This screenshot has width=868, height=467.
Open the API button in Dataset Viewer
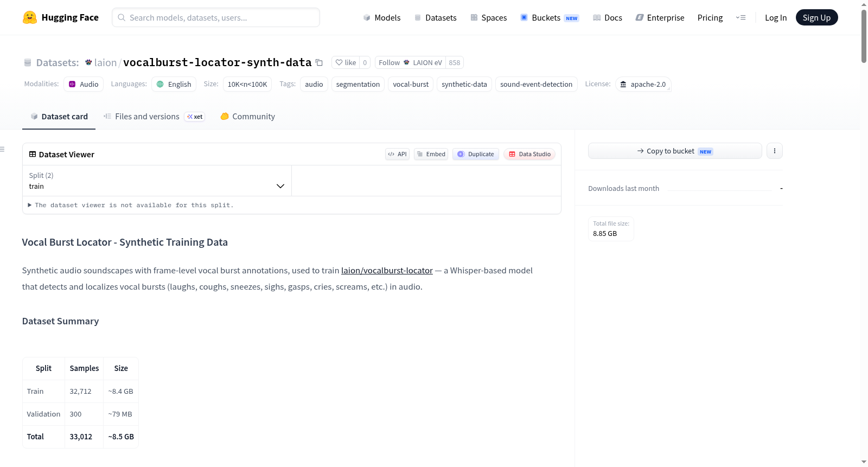[x=397, y=154]
